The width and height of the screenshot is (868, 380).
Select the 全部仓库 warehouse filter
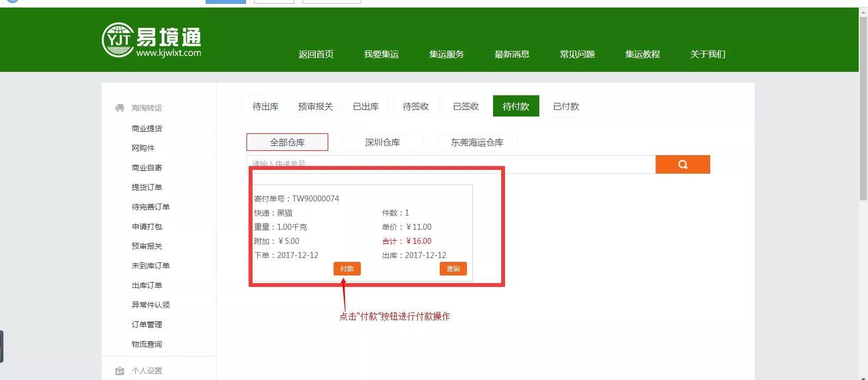pos(287,142)
